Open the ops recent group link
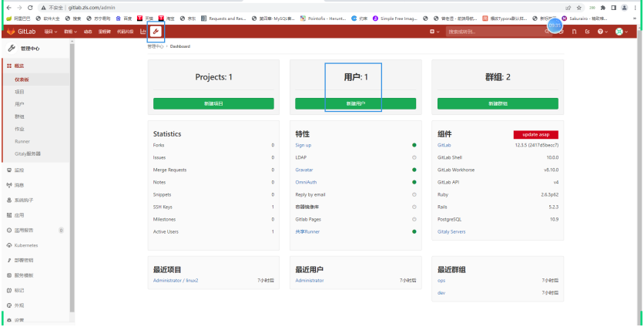 [441, 281]
